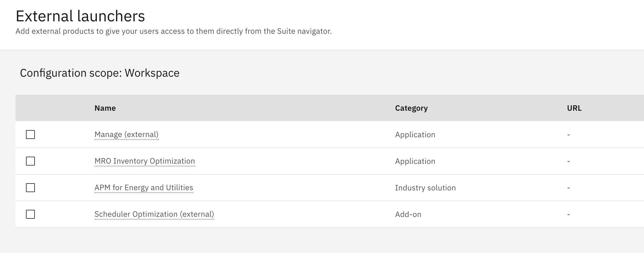
Task: Open the Scheduler Optimization (external) link
Action: click(154, 214)
